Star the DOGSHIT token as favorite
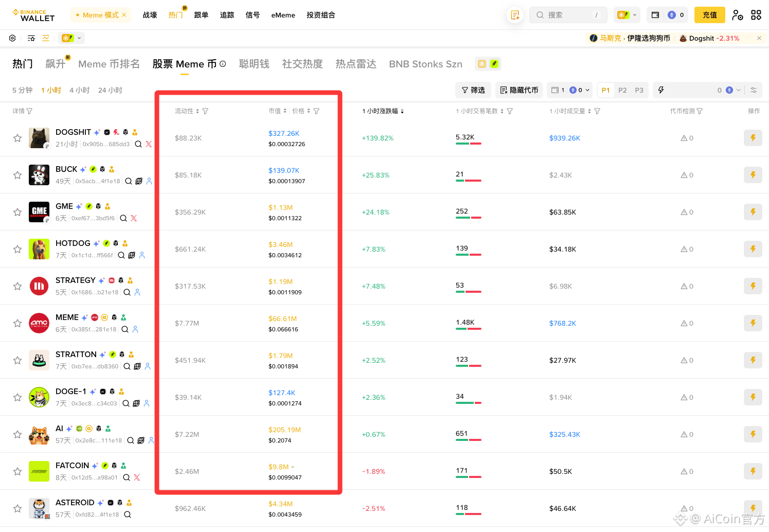 pyautogui.click(x=17, y=138)
